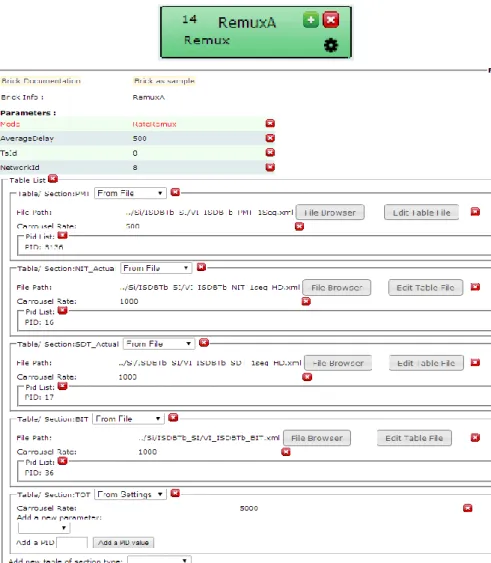Click the RemuxA brick title
Screen dimensions: 491x563
pos(247,23)
